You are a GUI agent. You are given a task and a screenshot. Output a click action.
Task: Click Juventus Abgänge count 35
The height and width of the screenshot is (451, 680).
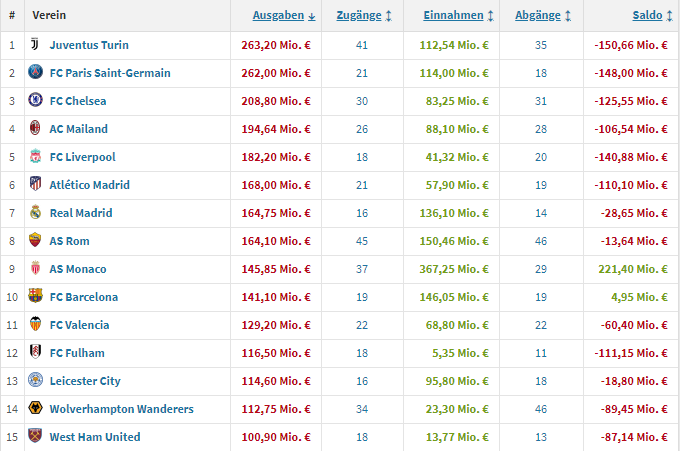click(541, 45)
